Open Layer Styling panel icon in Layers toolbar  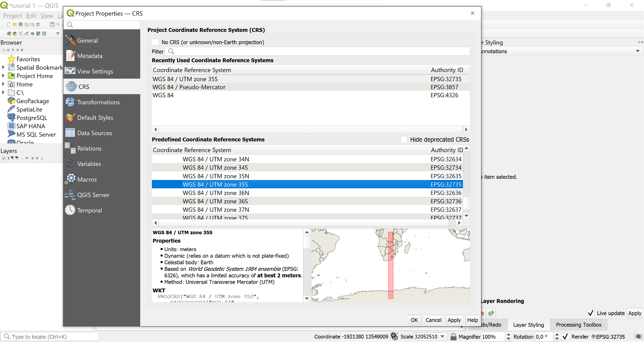click(3, 158)
